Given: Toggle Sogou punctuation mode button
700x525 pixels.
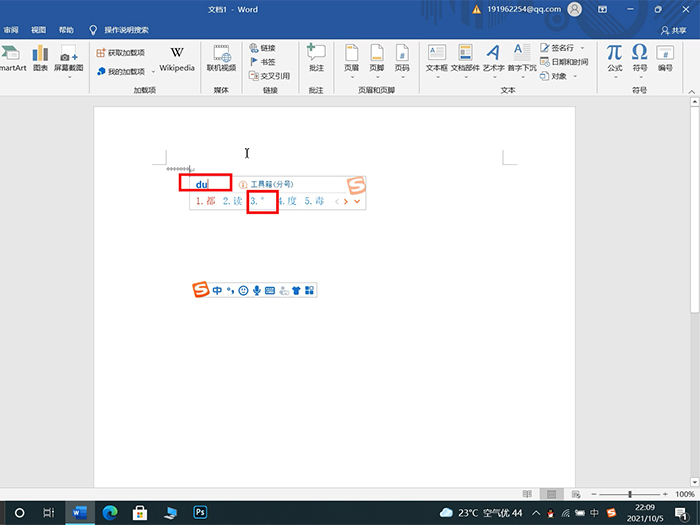Looking at the screenshot, I should 230,291.
